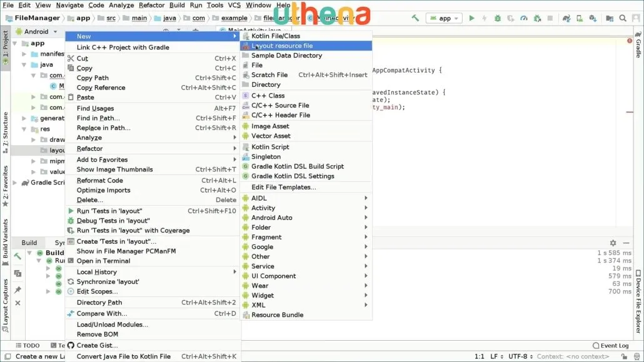Click the Profile app icon
644x362 pixels.
[x=524, y=18]
